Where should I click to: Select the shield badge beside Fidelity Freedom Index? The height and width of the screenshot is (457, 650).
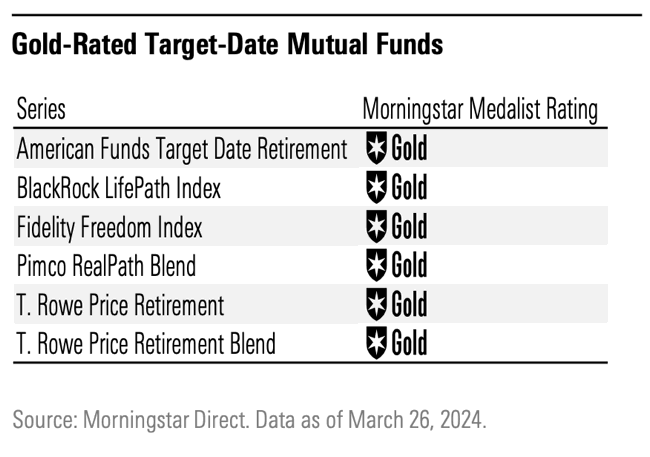[x=376, y=226]
